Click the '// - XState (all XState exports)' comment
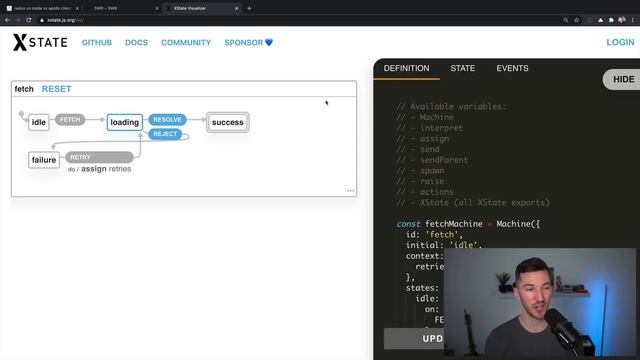The image size is (640, 360). 473,202
